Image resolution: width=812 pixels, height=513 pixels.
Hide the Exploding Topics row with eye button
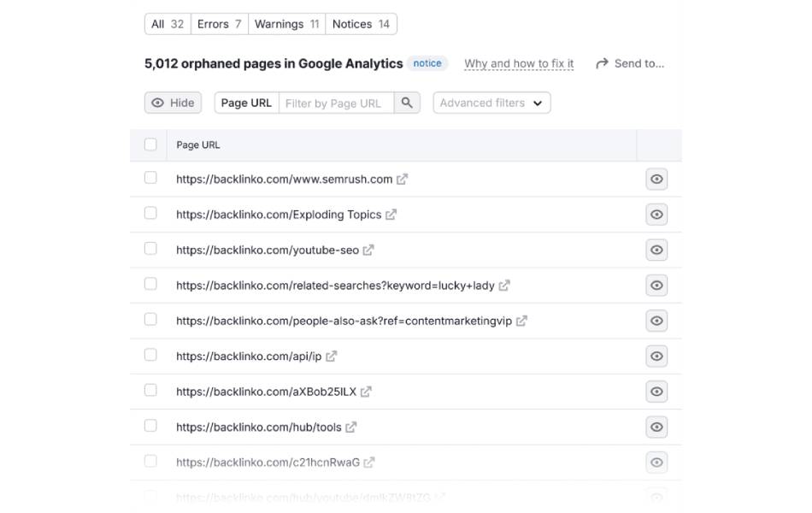click(x=656, y=215)
